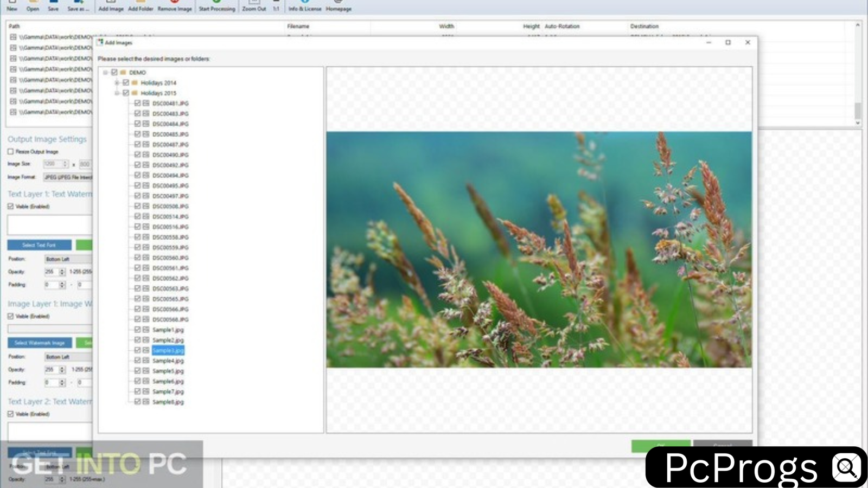This screenshot has width=868, height=488.
Task: Click the image file icon of DSC00481.JPG
Action: [x=146, y=103]
